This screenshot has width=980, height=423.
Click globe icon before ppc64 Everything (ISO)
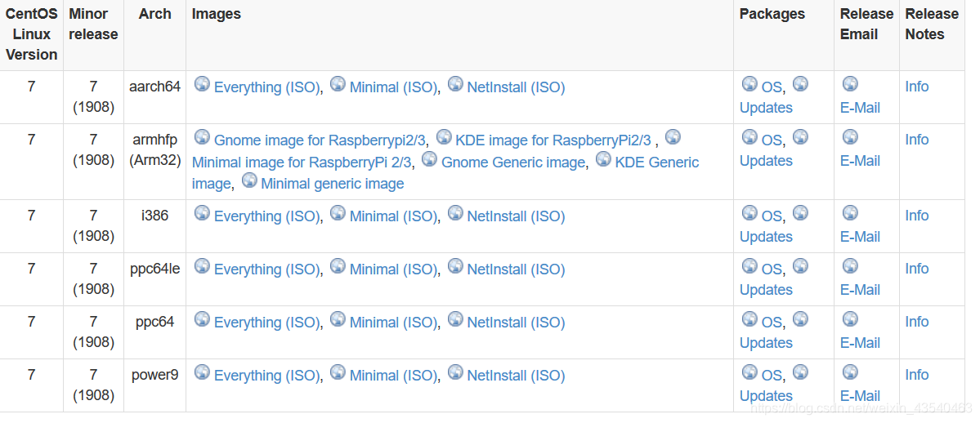(x=202, y=319)
